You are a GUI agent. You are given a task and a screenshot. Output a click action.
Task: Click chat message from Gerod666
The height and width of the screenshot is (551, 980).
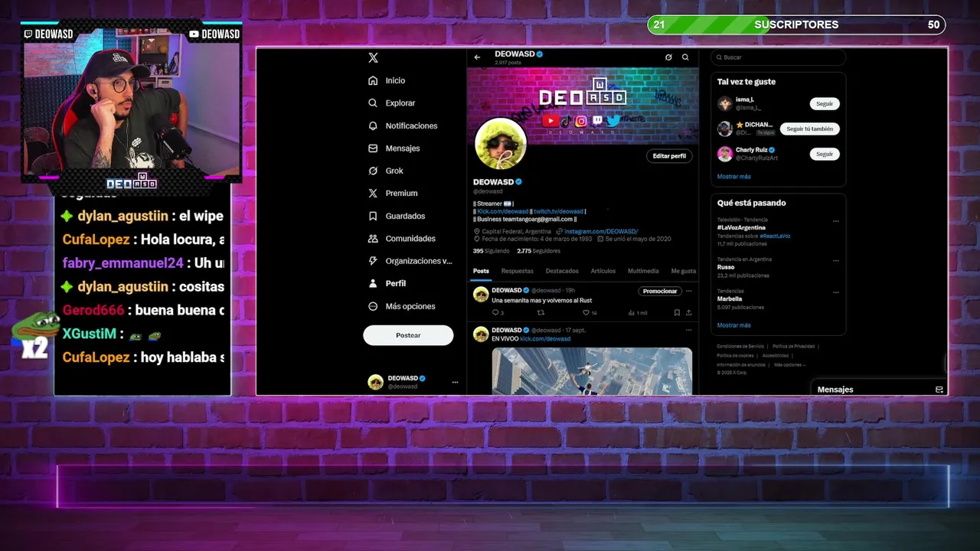click(143, 310)
